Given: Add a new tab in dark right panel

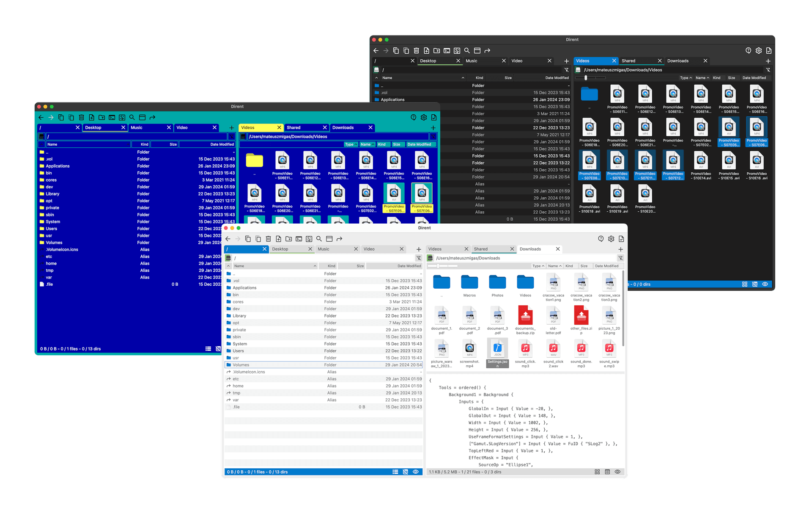Looking at the screenshot, I should pyautogui.click(x=768, y=61).
